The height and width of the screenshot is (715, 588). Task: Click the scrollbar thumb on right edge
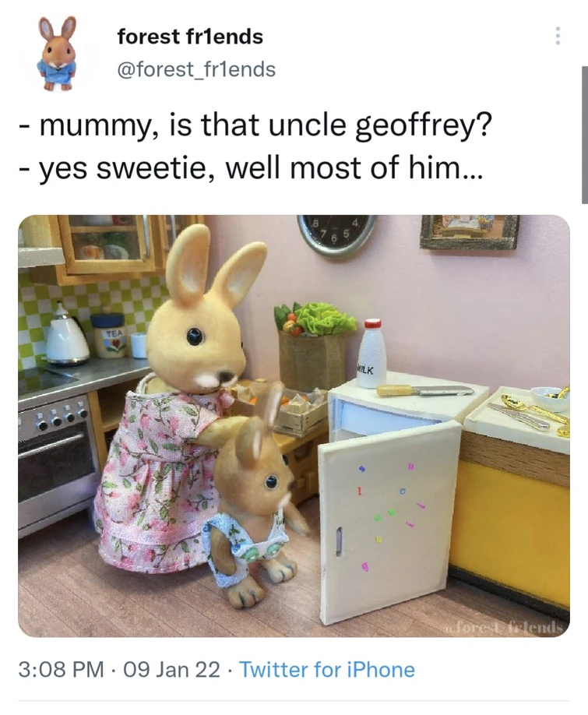tap(584, 135)
